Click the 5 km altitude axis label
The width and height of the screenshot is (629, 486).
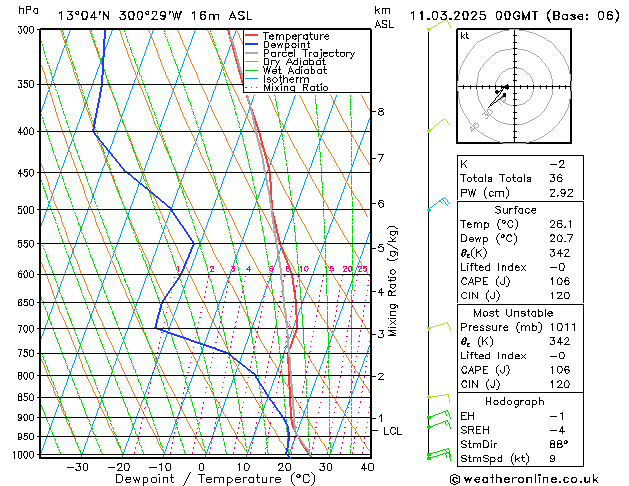point(381,248)
